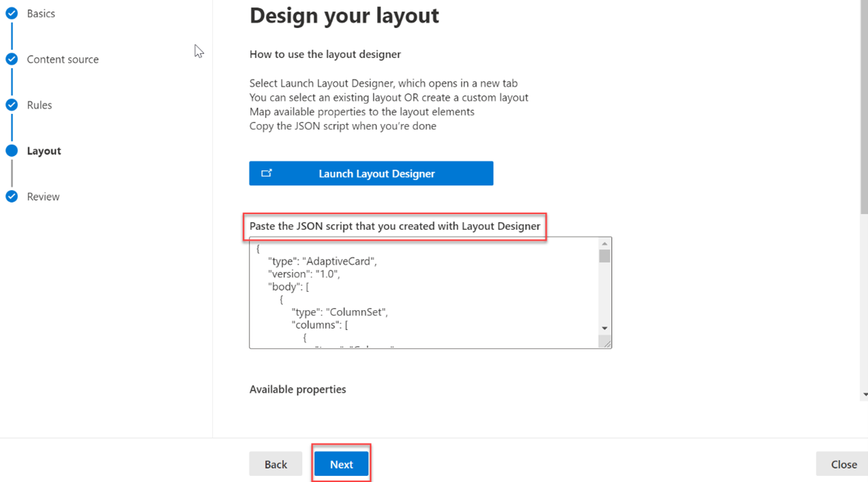Click the JSON box scroll-up arrow
Image resolution: width=868 pixels, height=482 pixels.
coord(604,243)
